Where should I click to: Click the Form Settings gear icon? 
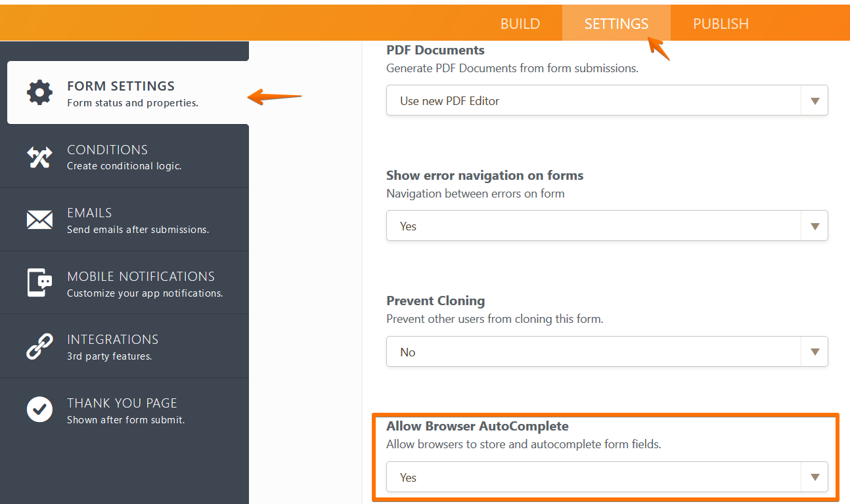pyautogui.click(x=39, y=93)
